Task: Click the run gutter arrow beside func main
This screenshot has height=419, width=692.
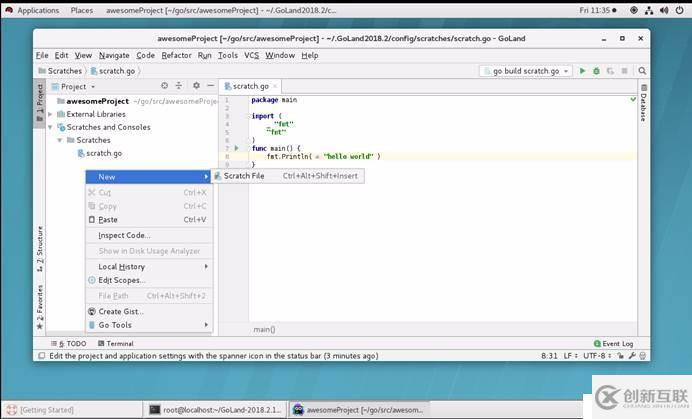Action: [x=237, y=148]
